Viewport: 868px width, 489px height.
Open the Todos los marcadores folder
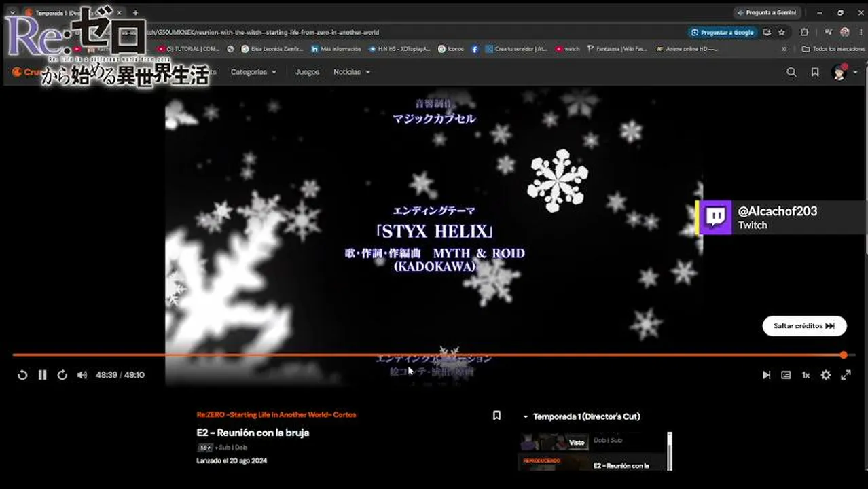(x=833, y=49)
